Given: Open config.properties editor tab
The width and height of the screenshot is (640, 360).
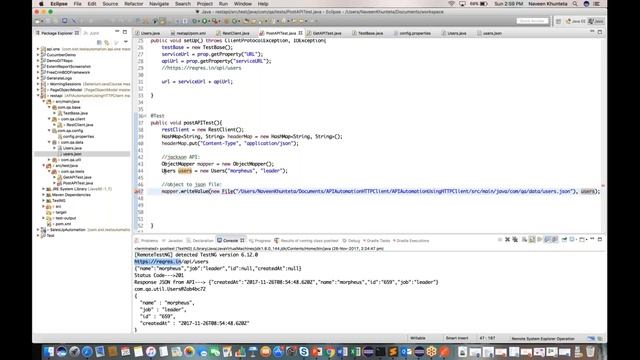Looking at the screenshot, I should (x=412, y=33).
